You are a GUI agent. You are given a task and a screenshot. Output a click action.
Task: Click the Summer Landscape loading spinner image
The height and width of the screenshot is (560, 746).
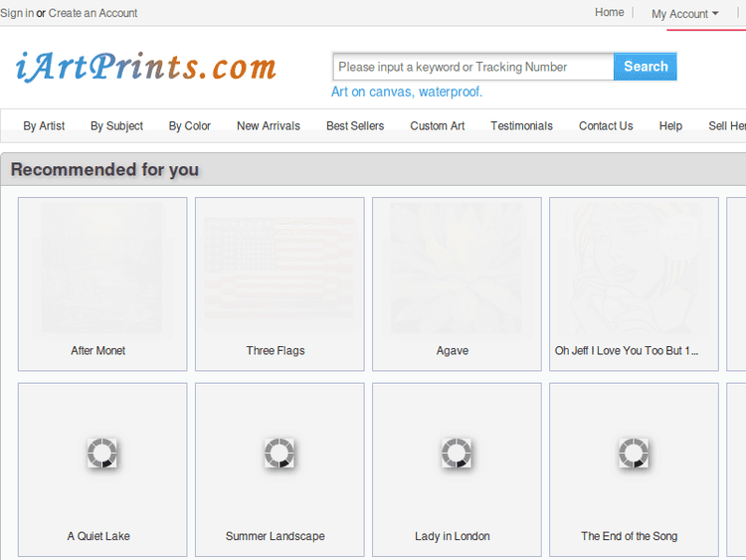280,454
